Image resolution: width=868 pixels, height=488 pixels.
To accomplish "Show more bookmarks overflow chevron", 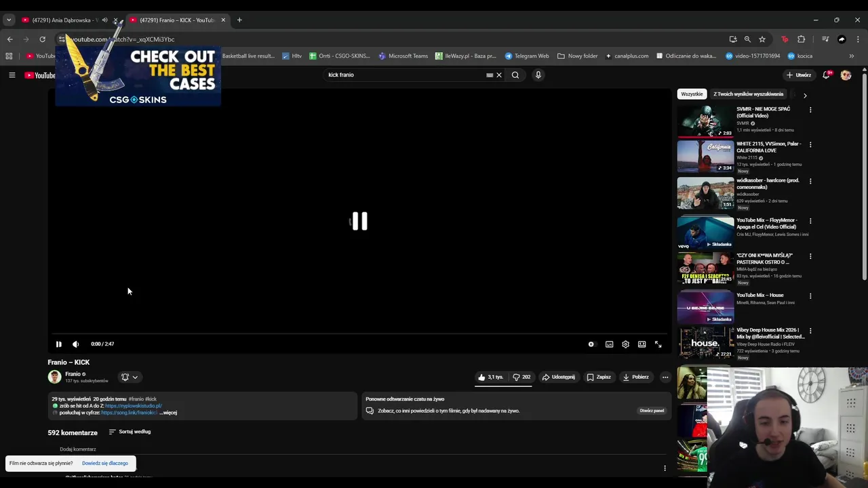I will [852, 56].
